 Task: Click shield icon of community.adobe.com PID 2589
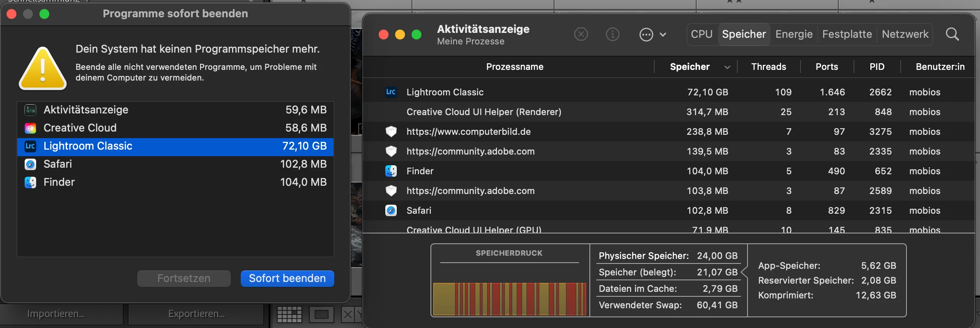(391, 191)
